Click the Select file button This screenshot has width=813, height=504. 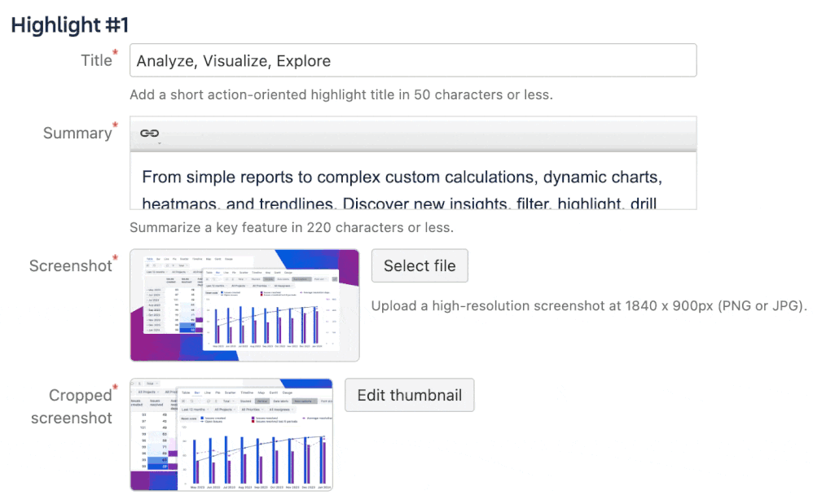click(420, 265)
